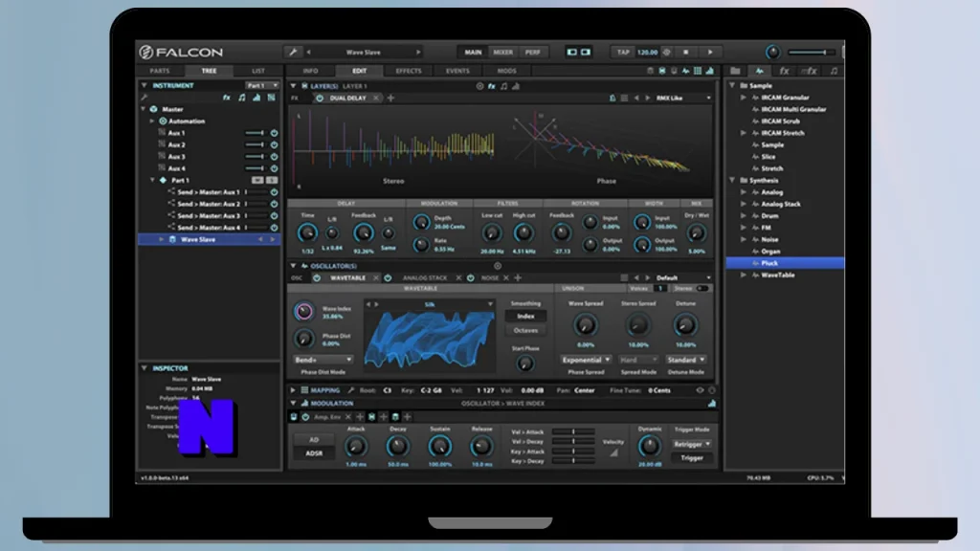Viewport: 980px width, 551px height.
Task: Open the MODS tab
Action: (x=507, y=71)
